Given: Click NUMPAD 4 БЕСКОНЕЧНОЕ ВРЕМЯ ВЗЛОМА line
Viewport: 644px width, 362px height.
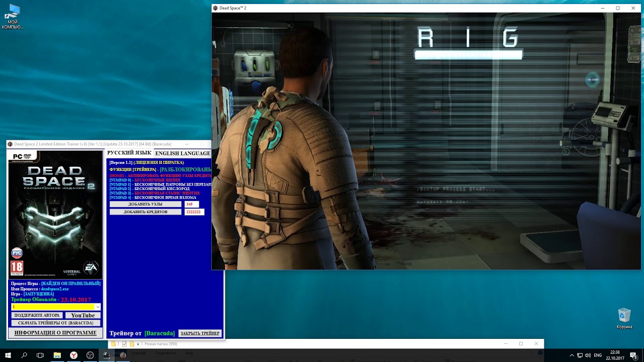Looking at the screenshot, I should click(153, 198).
